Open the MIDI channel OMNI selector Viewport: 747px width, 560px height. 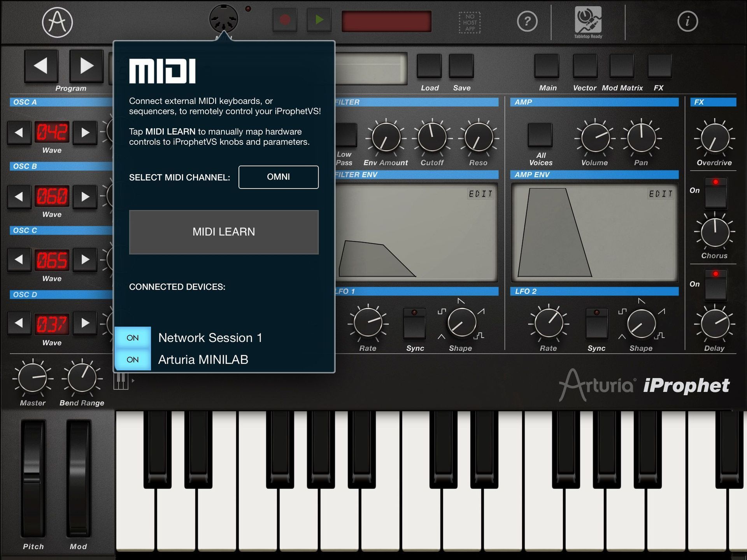point(279,177)
